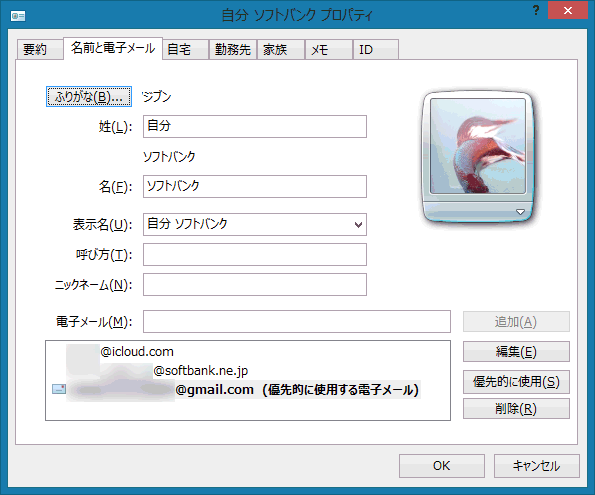Click the contact photo thumbnail
The width and height of the screenshot is (595, 495).
tap(478, 146)
